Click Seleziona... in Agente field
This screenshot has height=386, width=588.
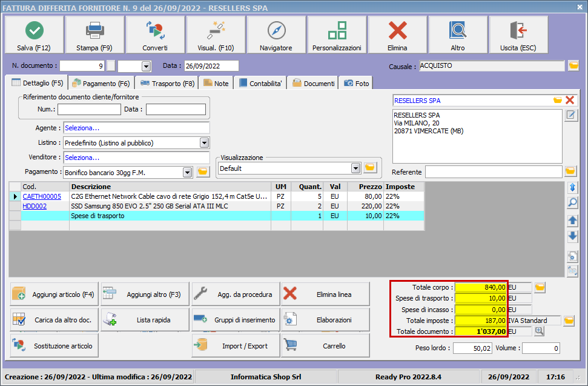pyautogui.click(x=82, y=128)
